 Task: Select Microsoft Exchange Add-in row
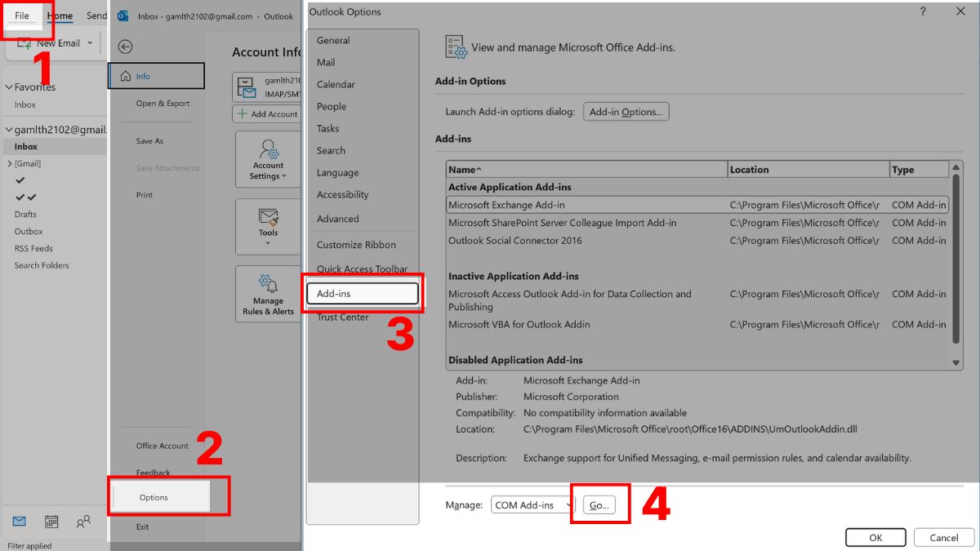pos(697,205)
